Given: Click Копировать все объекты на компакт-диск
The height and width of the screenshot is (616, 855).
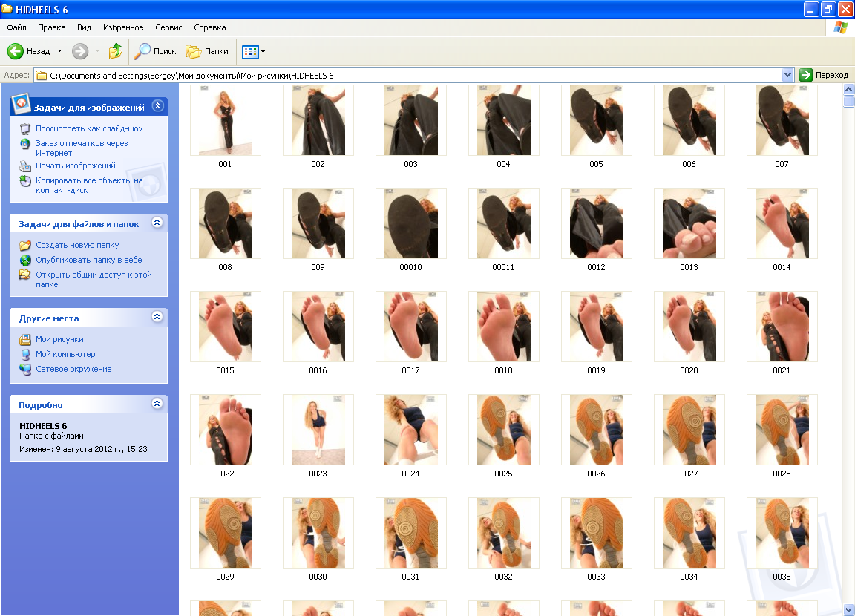Looking at the screenshot, I should pos(89,186).
